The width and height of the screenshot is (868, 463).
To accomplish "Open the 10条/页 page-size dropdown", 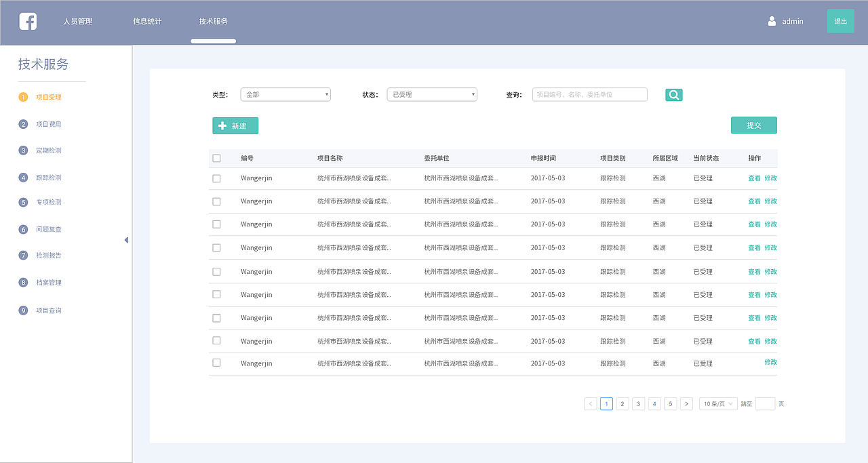I will point(717,403).
